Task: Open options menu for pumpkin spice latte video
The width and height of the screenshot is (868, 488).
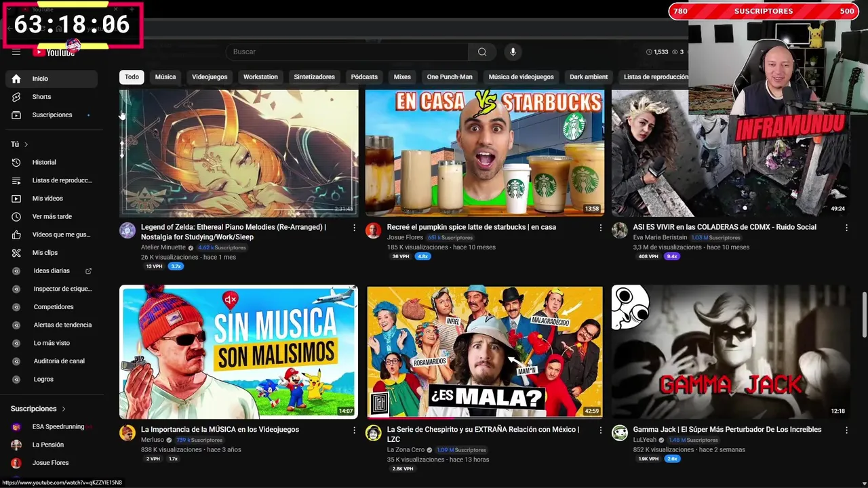Action: point(600,228)
